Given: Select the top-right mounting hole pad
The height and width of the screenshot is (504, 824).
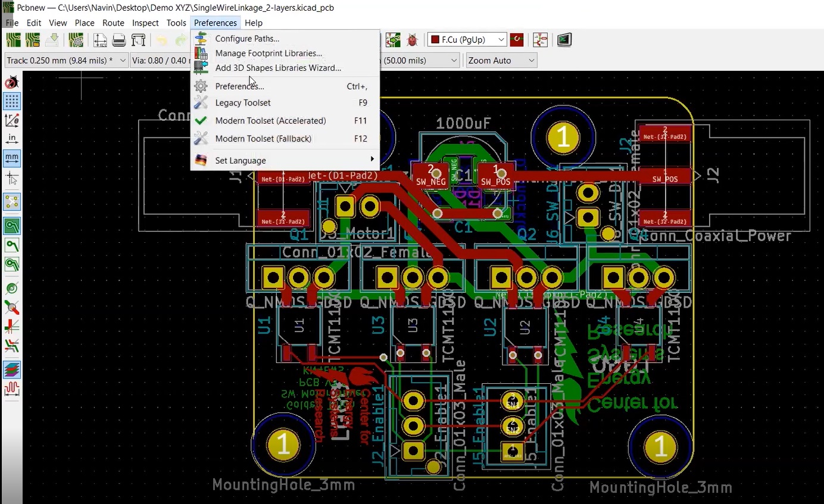Looking at the screenshot, I should [x=563, y=138].
